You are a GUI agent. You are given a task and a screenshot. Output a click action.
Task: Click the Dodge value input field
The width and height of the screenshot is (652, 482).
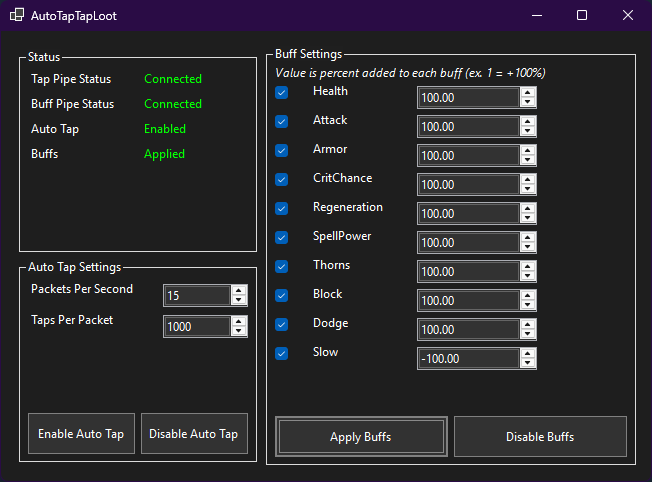469,330
